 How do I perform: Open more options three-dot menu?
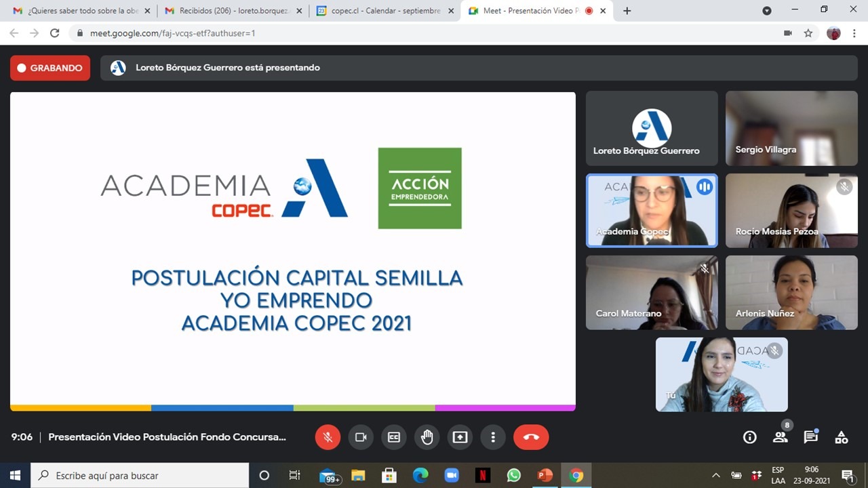click(494, 437)
